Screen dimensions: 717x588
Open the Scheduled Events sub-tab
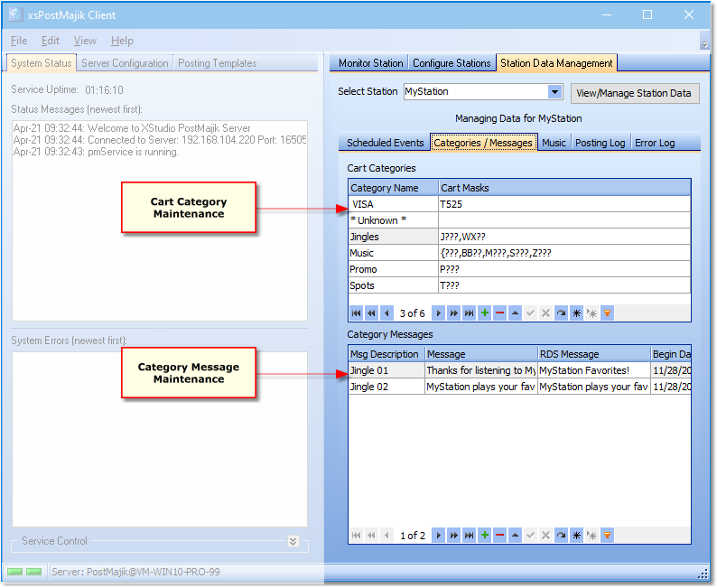coord(385,143)
